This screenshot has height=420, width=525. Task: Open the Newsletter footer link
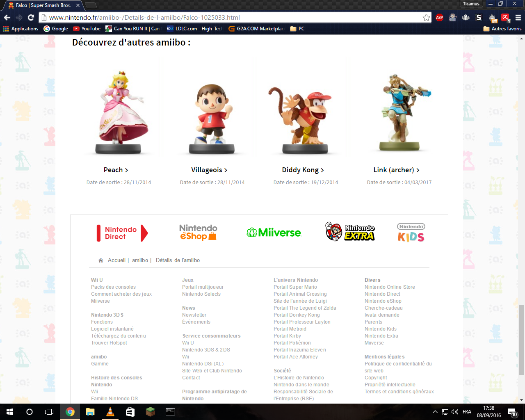pyautogui.click(x=194, y=315)
